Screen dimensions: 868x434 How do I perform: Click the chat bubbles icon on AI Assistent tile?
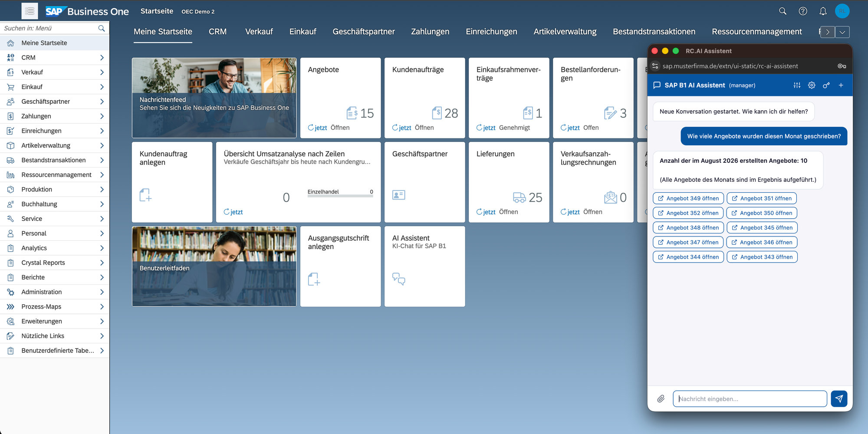[398, 279]
